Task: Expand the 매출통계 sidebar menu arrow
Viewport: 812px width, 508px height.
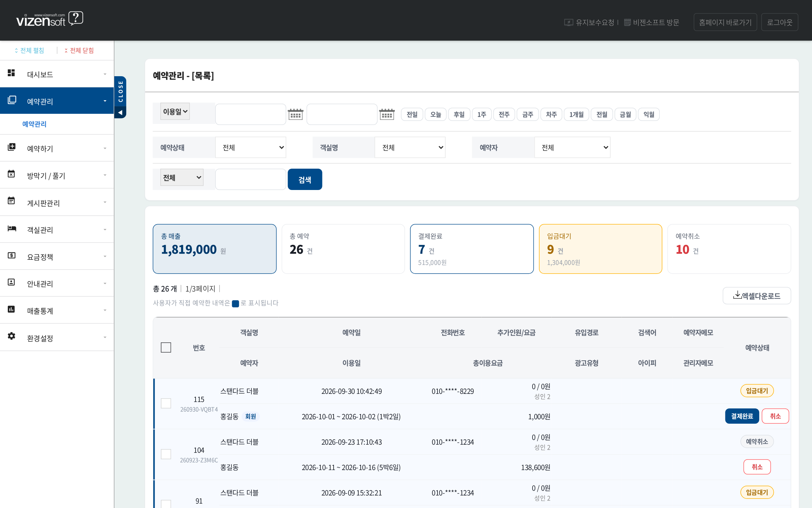Action: 105,310
